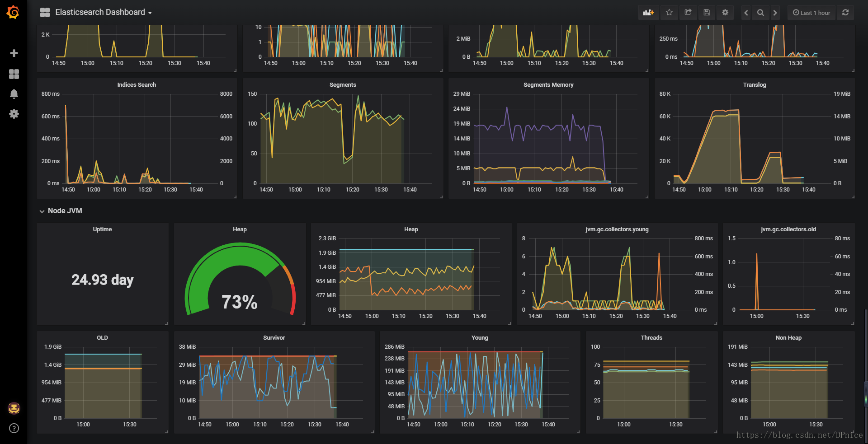Zoom out the time range
The width and height of the screenshot is (868, 444).
(x=760, y=13)
